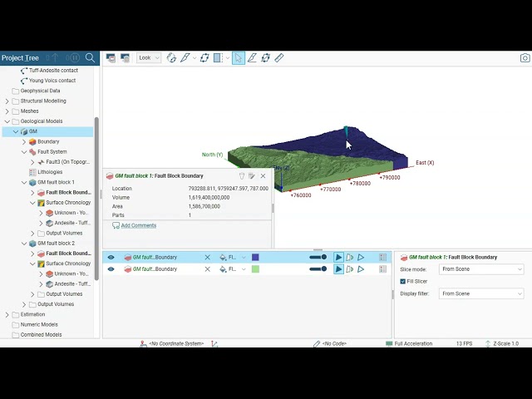Click the coordinate system icon in the status bar
This screenshot has height=399, width=532.
click(x=143, y=343)
